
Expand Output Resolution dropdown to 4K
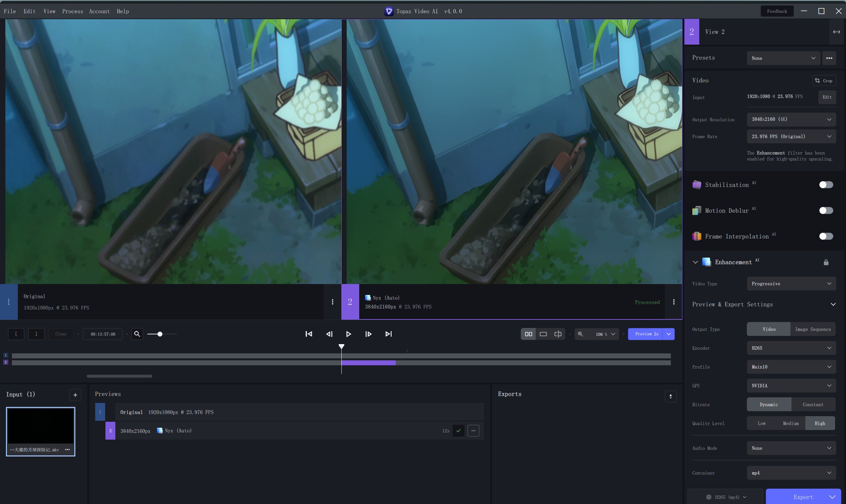(x=791, y=119)
